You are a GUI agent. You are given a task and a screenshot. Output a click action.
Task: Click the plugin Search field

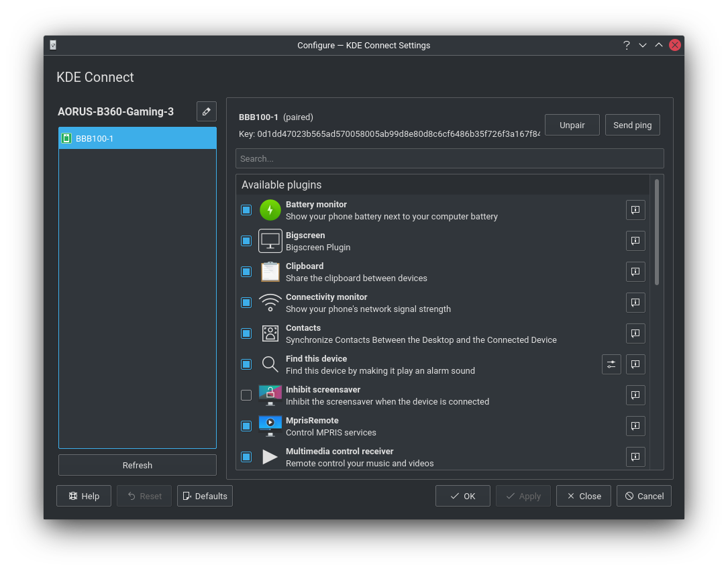click(x=450, y=159)
